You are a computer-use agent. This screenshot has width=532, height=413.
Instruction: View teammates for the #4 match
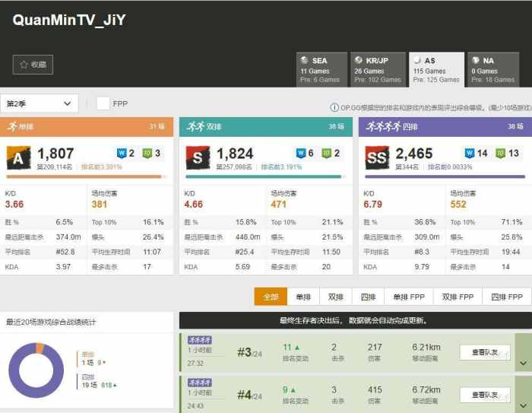485,395
